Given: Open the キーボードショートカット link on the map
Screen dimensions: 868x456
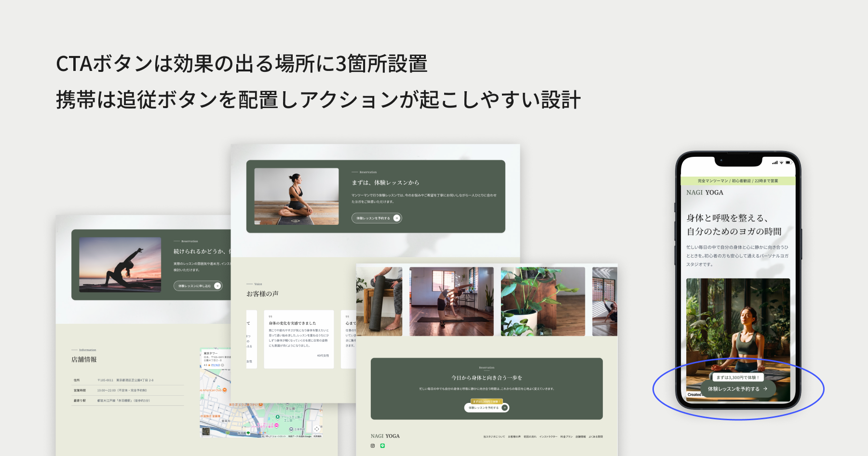Looking at the screenshot, I should click(274, 436).
